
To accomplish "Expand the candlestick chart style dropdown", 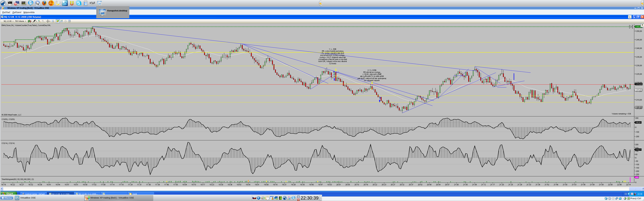I will coord(32,21).
